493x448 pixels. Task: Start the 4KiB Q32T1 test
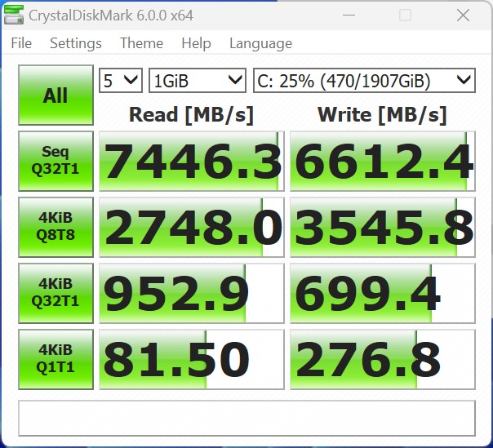(56, 293)
